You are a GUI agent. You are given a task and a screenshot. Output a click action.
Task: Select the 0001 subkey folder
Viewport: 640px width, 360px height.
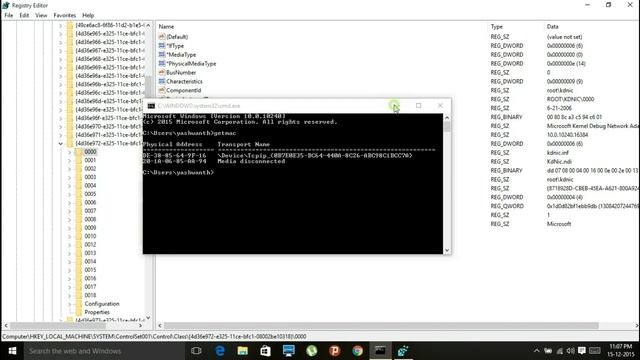(90, 160)
